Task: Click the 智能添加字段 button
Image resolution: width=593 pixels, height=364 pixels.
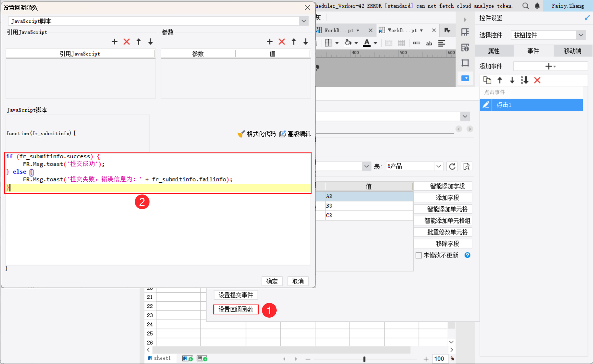Action: (x=443, y=186)
